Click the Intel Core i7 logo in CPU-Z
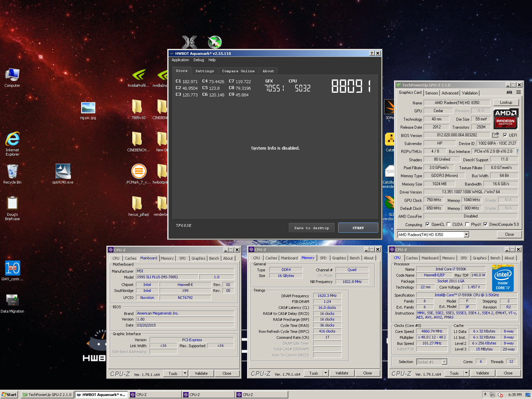 (x=503, y=278)
